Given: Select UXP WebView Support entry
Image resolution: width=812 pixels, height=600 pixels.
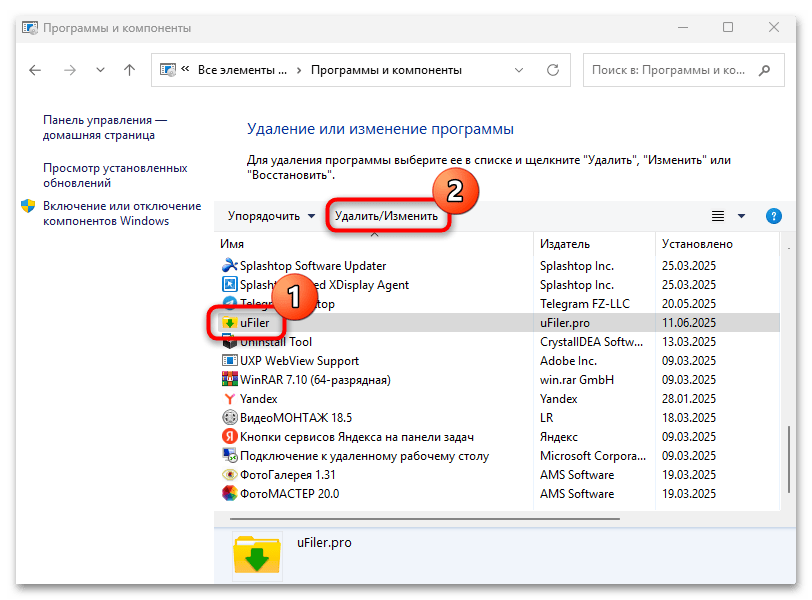Looking at the screenshot, I should click(299, 360).
